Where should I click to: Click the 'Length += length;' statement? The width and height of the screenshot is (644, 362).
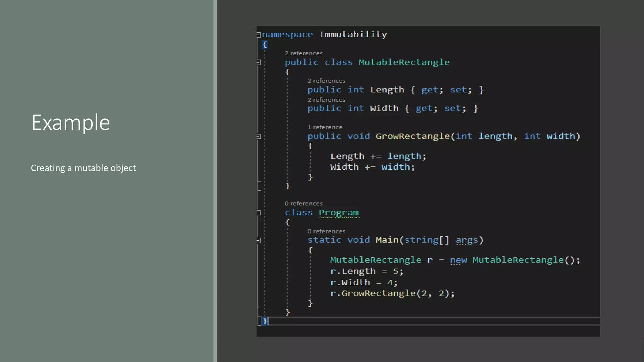378,156
